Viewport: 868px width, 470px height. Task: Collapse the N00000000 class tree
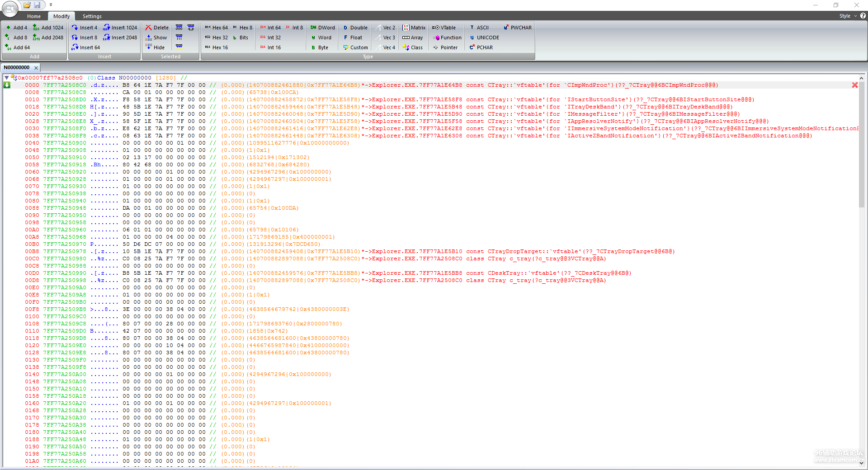[6, 78]
